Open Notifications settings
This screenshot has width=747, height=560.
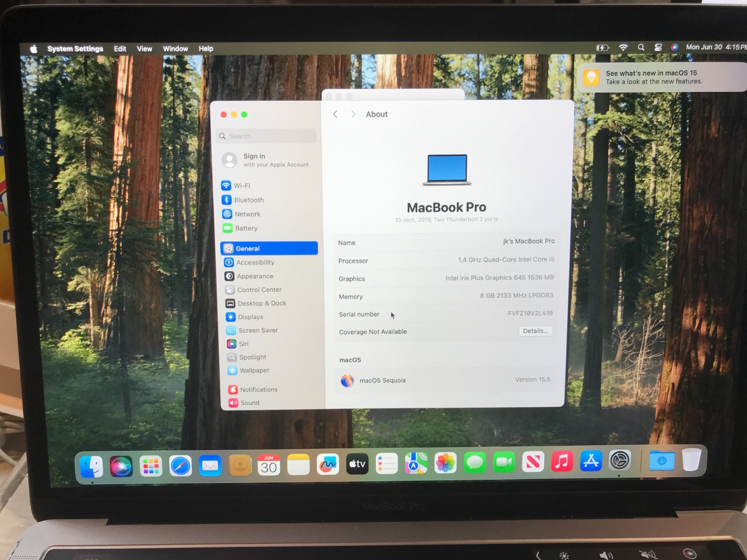tap(253, 389)
